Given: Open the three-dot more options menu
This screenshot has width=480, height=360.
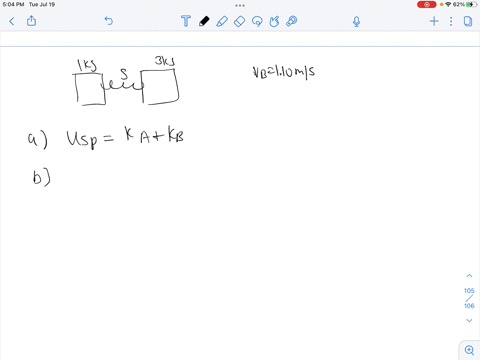Looking at the screenshot, I should [x=451, y=21].
